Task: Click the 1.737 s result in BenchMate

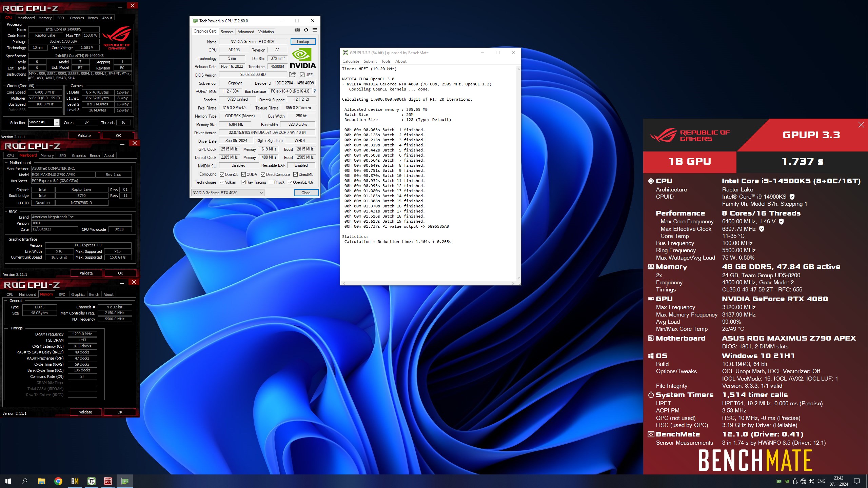Action: 802,162
